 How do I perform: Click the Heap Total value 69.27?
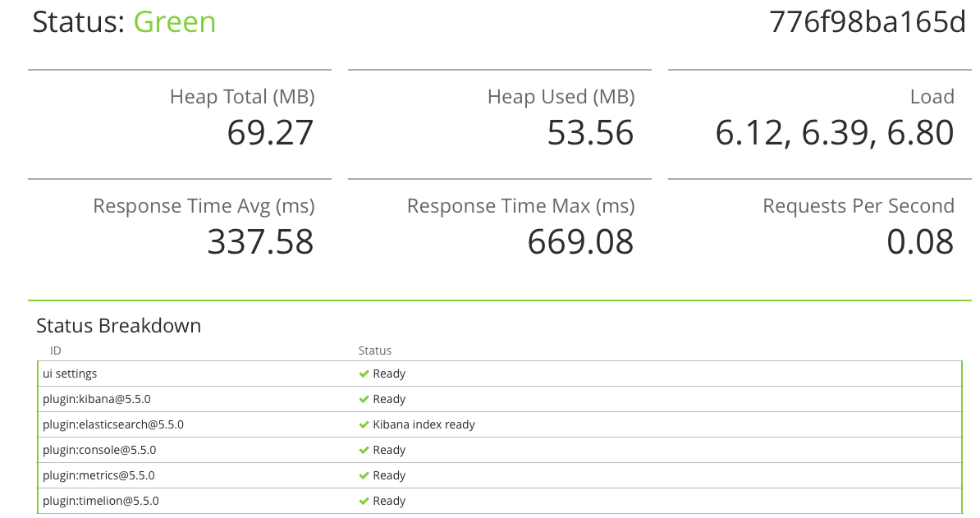click(x=270, y=132)
